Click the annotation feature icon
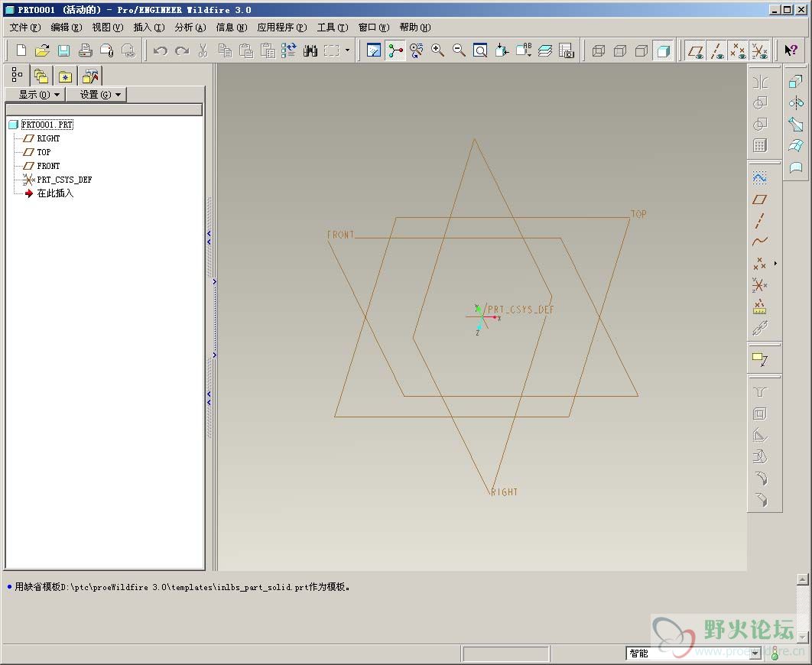Image resolution: width=812 pixels, height=665 pixels. click(760, 358)
